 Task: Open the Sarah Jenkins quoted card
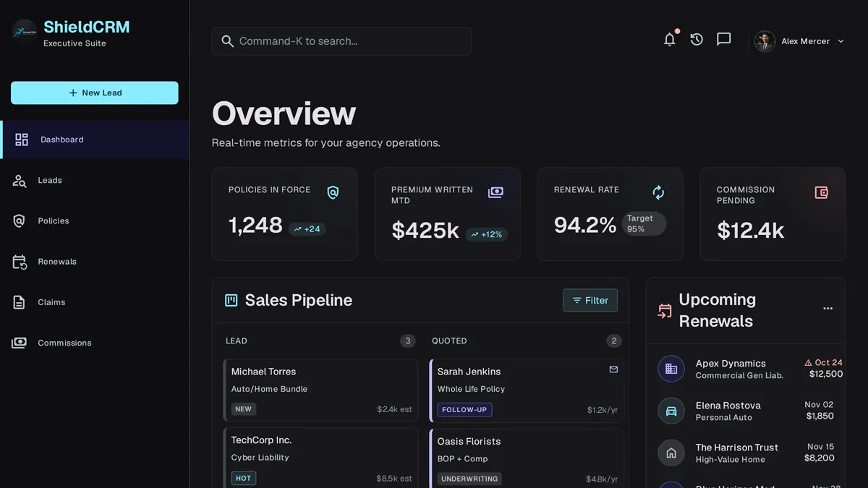pyautogui.click(x=527, y=390)
